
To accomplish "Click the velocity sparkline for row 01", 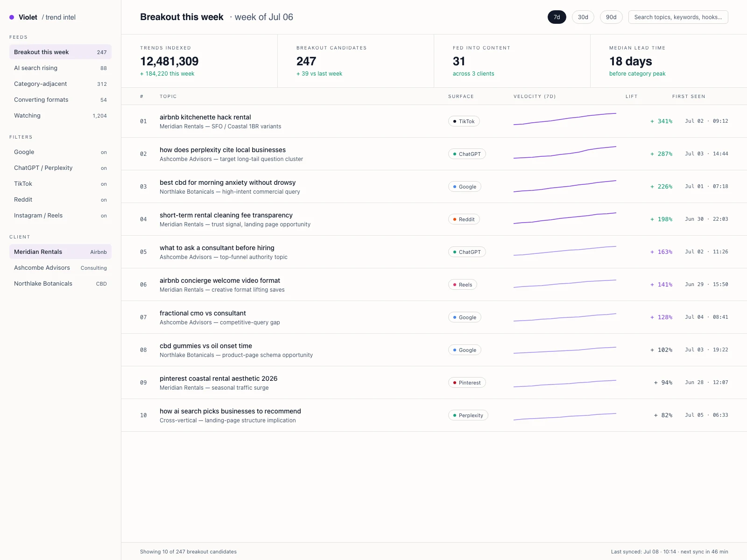I will (x=565, y=119).
